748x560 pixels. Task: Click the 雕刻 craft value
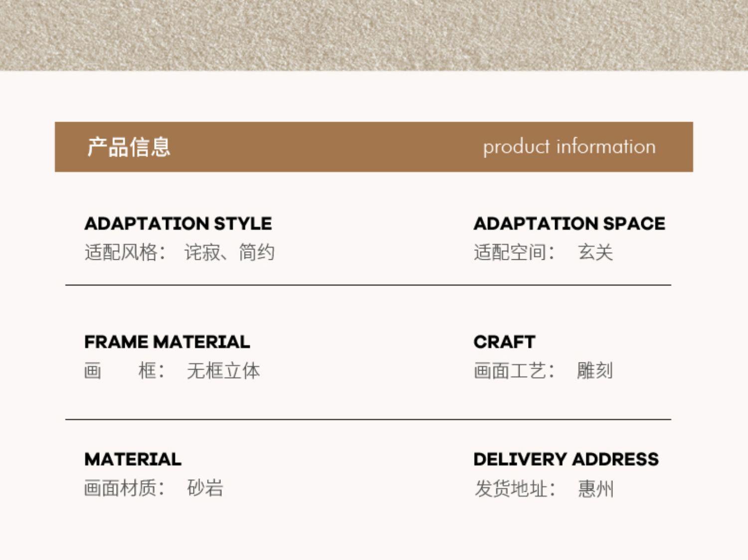point(595,371)
